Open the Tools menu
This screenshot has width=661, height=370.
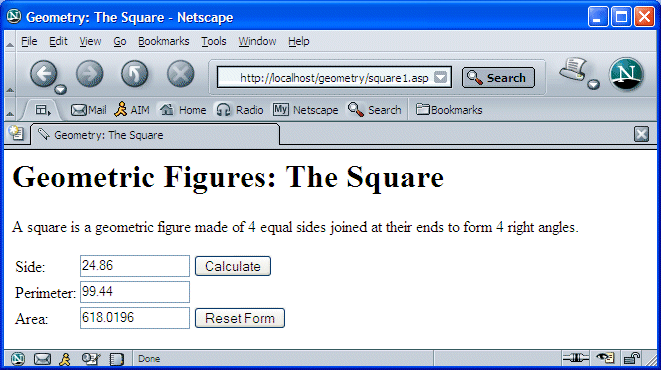[214, 41]
